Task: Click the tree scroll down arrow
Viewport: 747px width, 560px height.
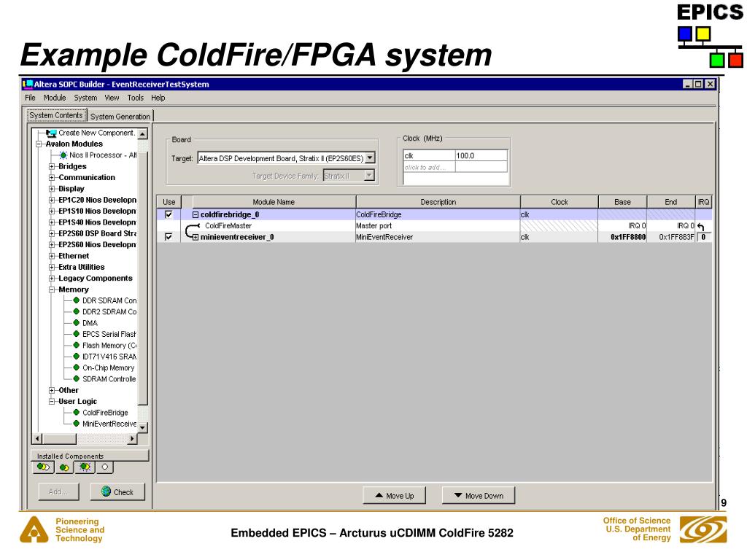Action: coord(142,427)
